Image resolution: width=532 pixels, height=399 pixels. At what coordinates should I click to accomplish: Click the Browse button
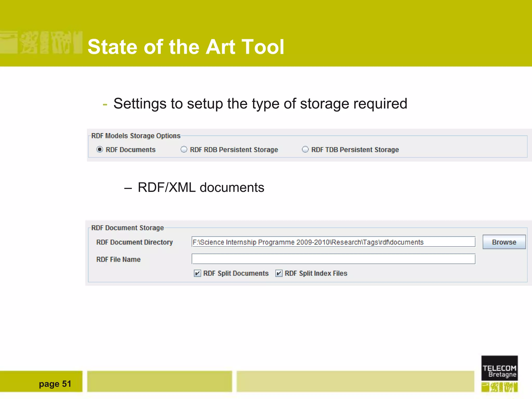(x=504, y=242)
